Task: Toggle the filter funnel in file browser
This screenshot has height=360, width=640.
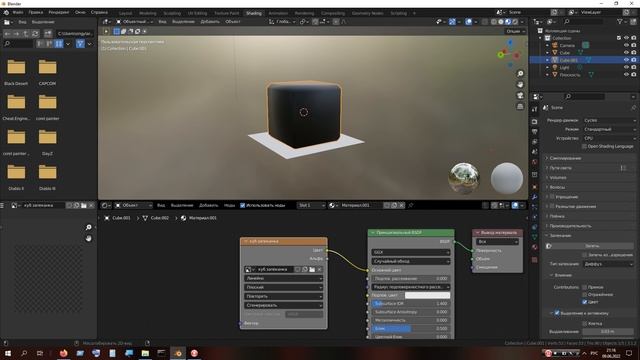Action: pos(80,43)
